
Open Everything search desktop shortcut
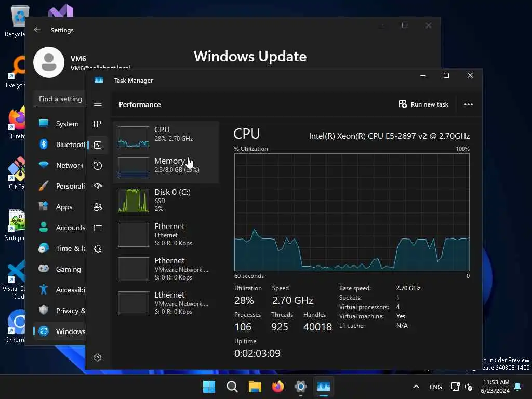point(16,72)
